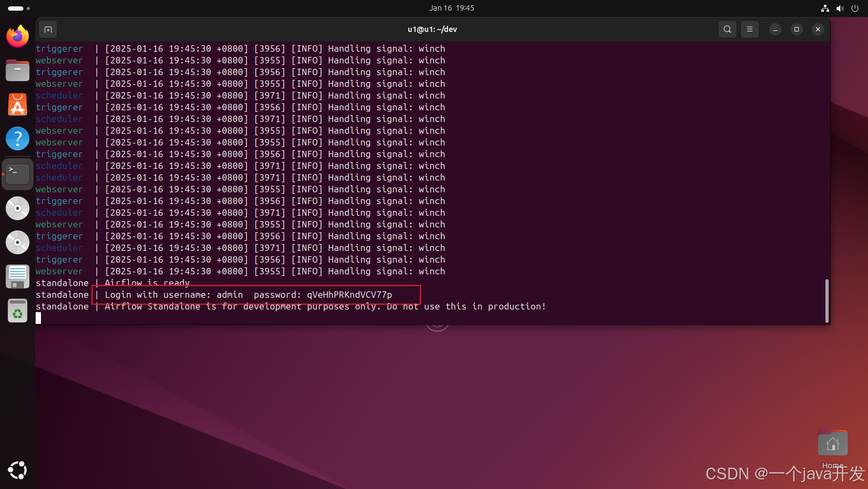Click the volume speaker icon in the top bar

click(x=840, y=8)
